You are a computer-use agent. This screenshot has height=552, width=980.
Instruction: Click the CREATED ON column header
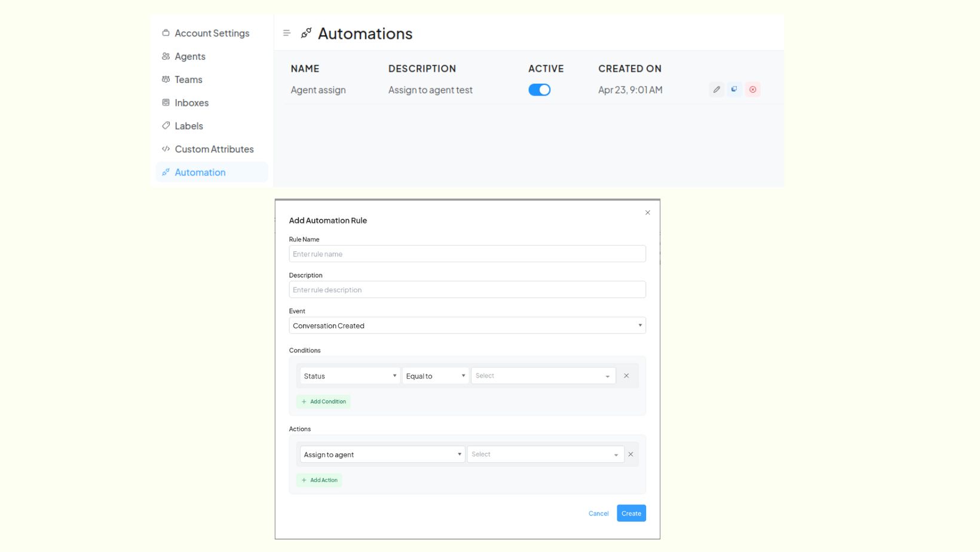(630, 69)
